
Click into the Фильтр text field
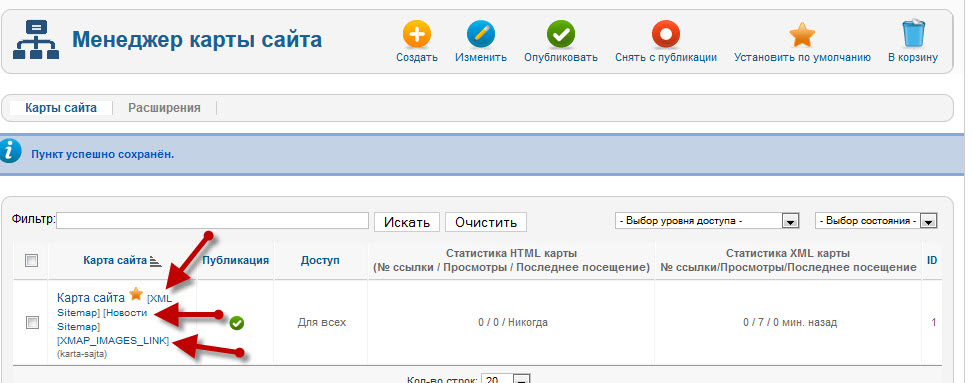[x=212, y=220]
